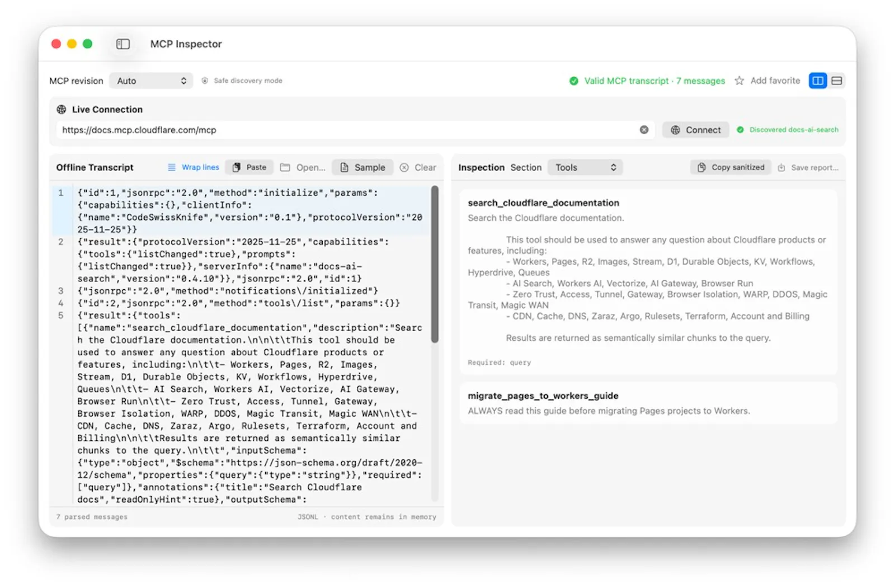Click the 'Inspection' heading
895x588 pixels.
(481, 168)
